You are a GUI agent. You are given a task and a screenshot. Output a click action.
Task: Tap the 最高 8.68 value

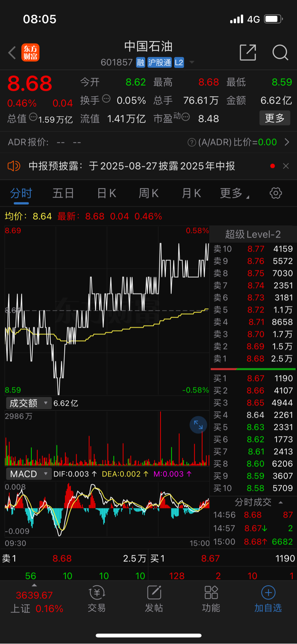[x=209, y=82]
